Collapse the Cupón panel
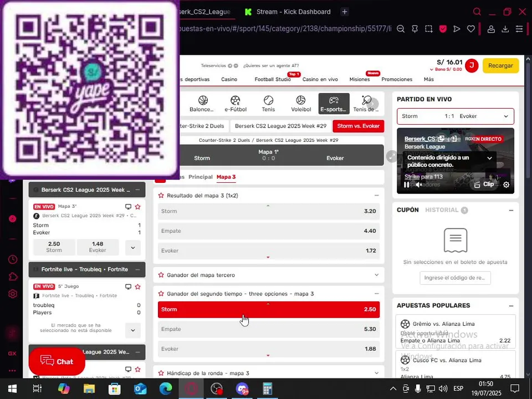The height and width of the screenshot is (399, 532). (511, 211)
